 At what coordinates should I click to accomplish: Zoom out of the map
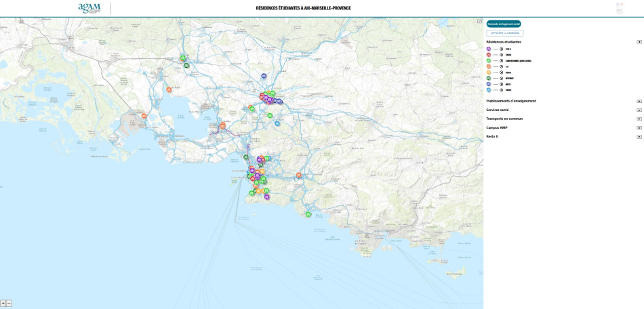coord(9,304)
